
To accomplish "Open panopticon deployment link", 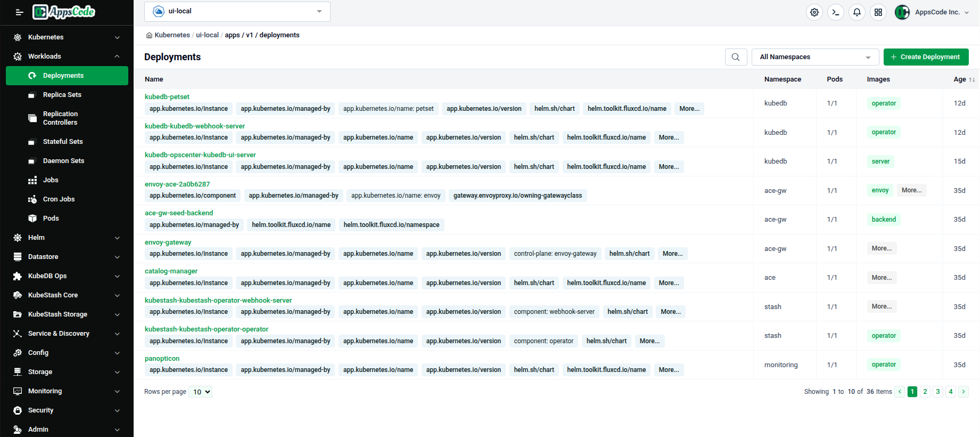I will point(162,359).
